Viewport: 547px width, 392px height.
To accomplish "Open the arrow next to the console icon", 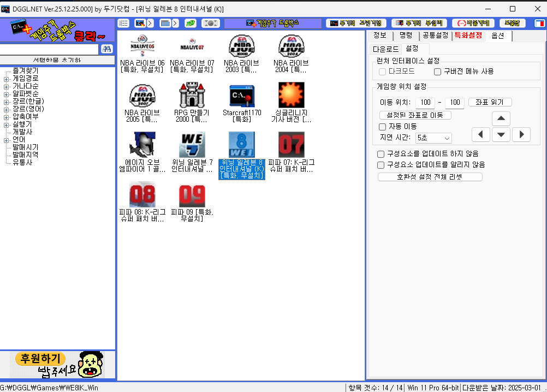I will coord(150,23).
